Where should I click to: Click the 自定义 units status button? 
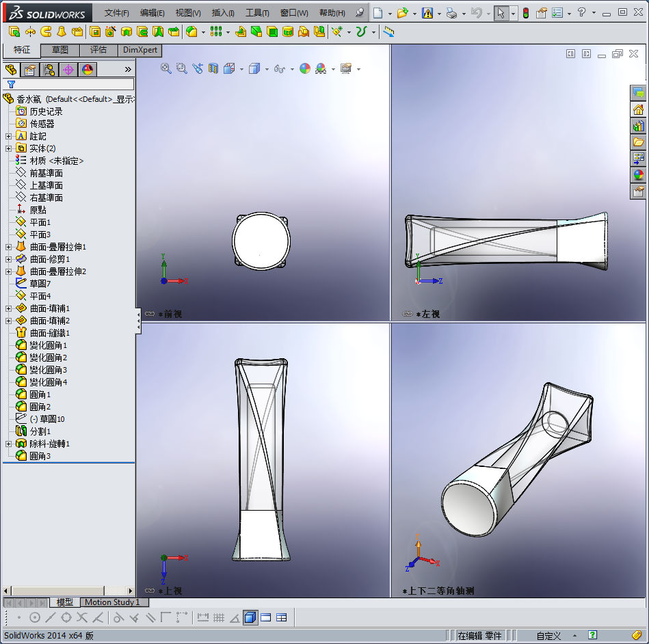(x=548, y=636)
